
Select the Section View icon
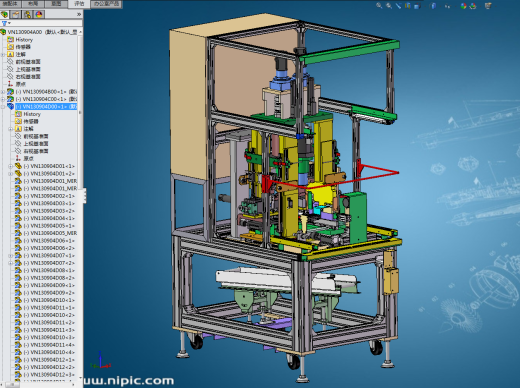point(408,5)
